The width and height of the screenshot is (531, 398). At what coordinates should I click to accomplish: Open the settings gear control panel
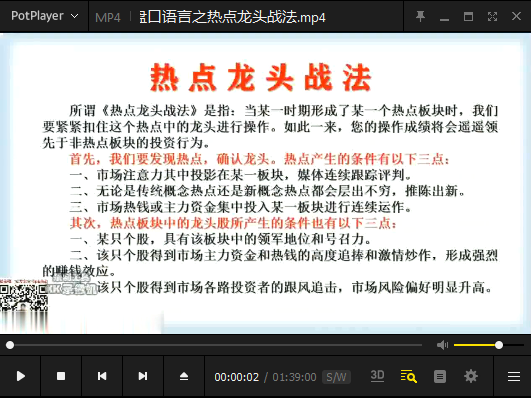tap(471, 376)
